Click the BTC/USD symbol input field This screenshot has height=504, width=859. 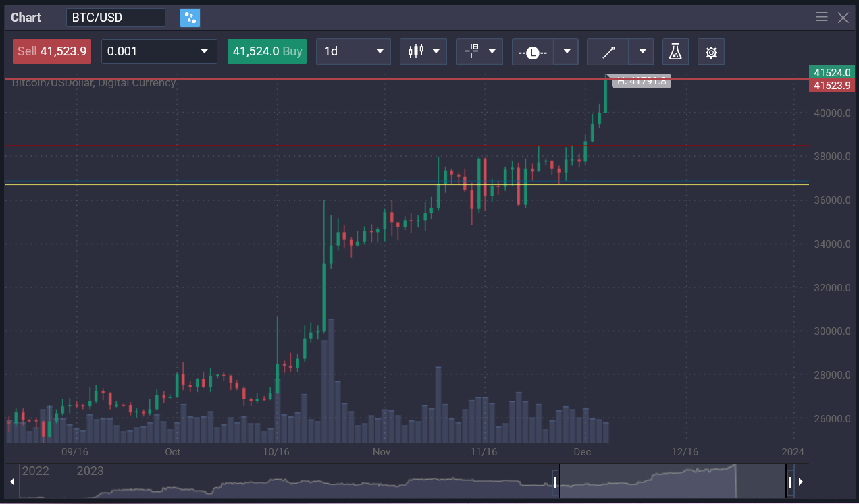[x=115, y=18]
